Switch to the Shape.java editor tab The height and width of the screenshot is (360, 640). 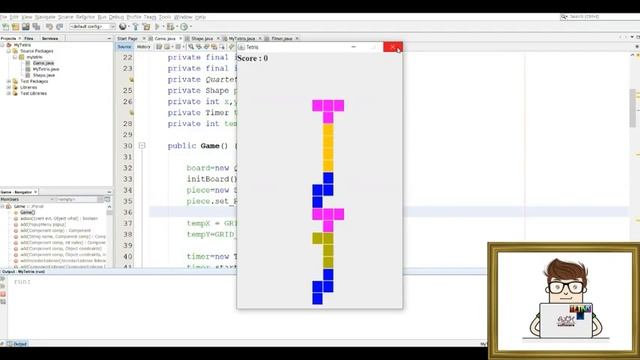click(x=202, y=38)
